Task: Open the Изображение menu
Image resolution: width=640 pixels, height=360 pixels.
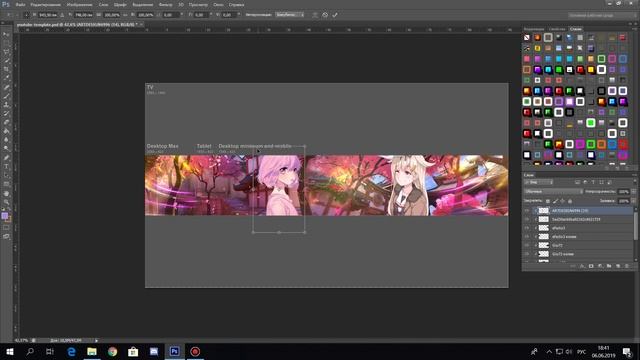Action: [x=79, y=4]
